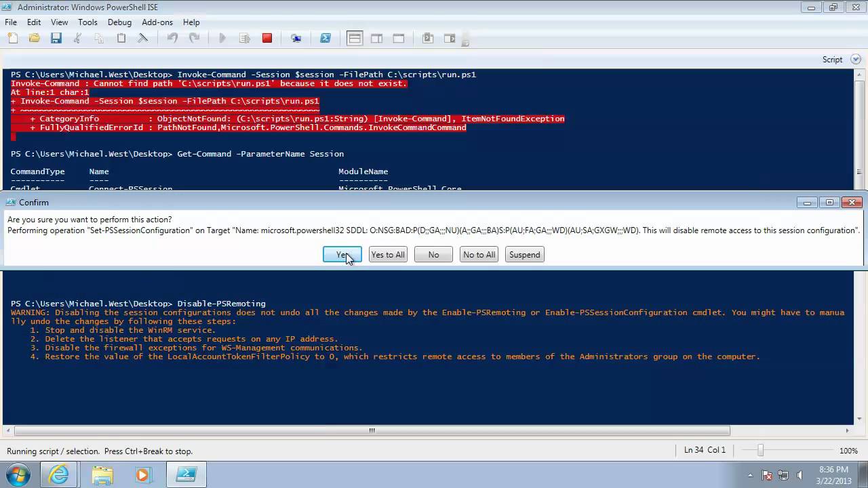Click the horizontal scrollbar in console pane

pyautogui.click(x=372, y=430)
